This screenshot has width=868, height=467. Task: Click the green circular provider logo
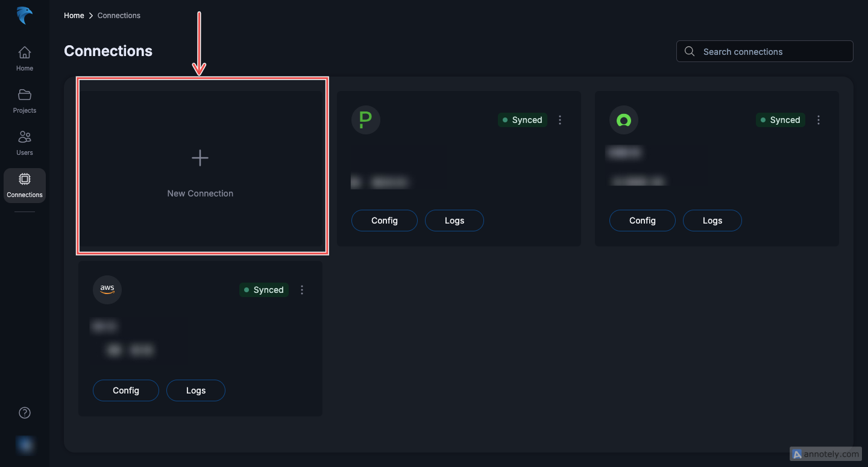coord(624,120)
